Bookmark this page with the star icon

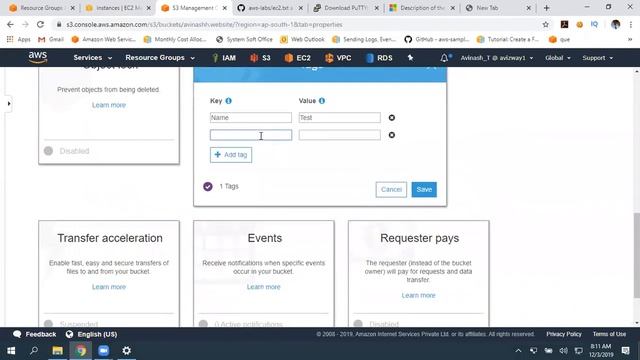(x=546, y=24)
